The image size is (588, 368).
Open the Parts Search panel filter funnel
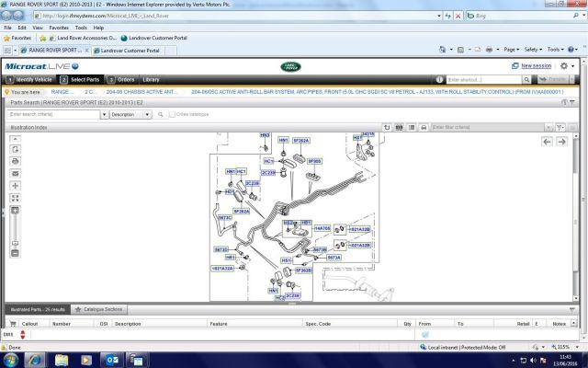[572, 102]
